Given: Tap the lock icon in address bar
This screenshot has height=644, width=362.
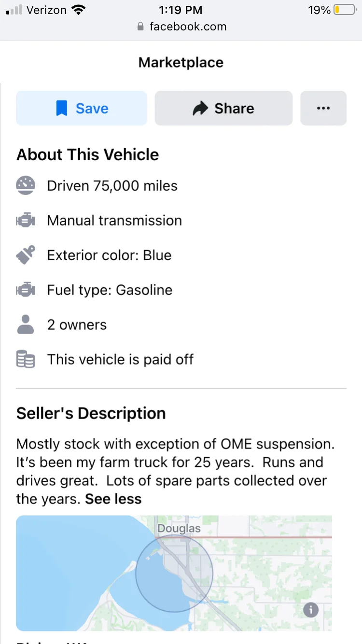Looking at the screenshot, I should 140,27.
